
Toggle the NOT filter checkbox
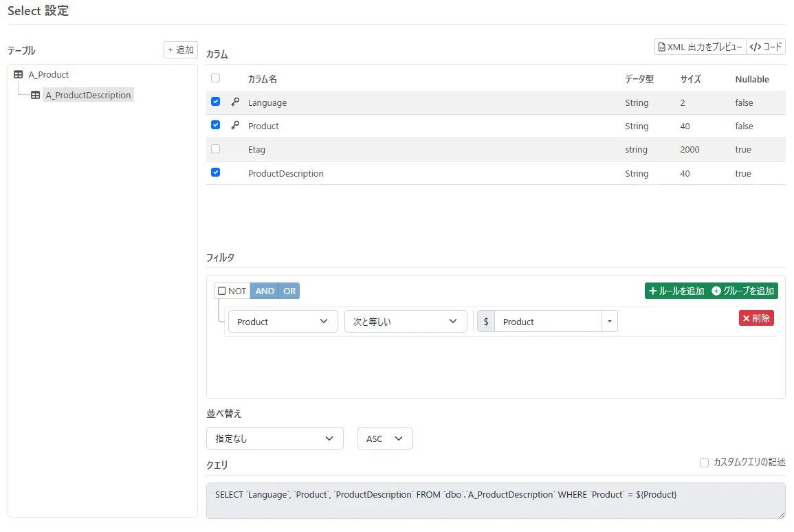(x=222, y=291)
